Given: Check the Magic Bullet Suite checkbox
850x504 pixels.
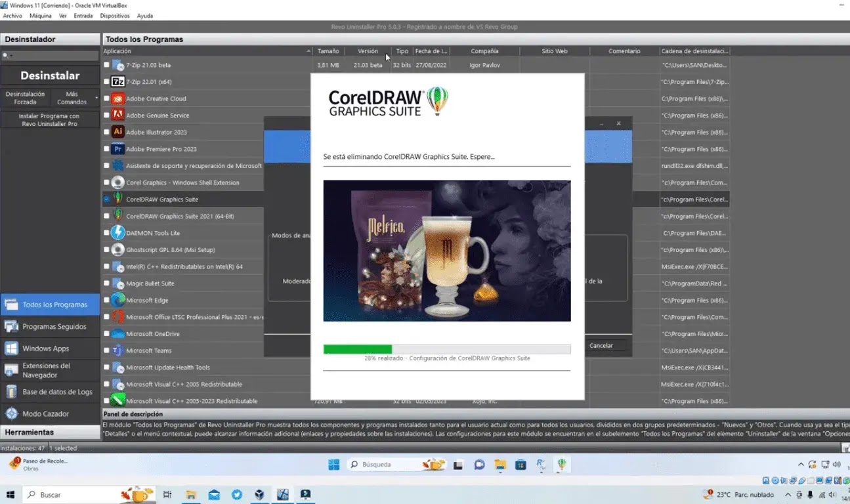Looking at the screenshot, I should (x=106, y=283).
